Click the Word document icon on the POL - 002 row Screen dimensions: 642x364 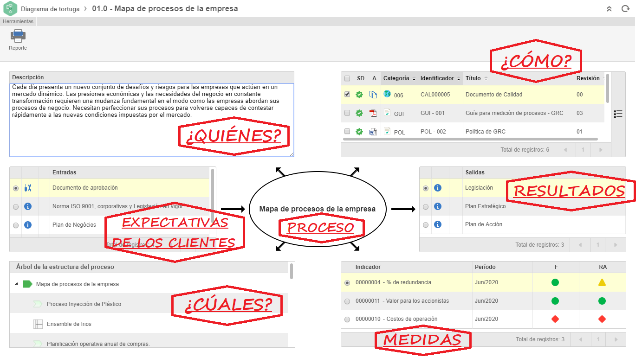point(373,132)
